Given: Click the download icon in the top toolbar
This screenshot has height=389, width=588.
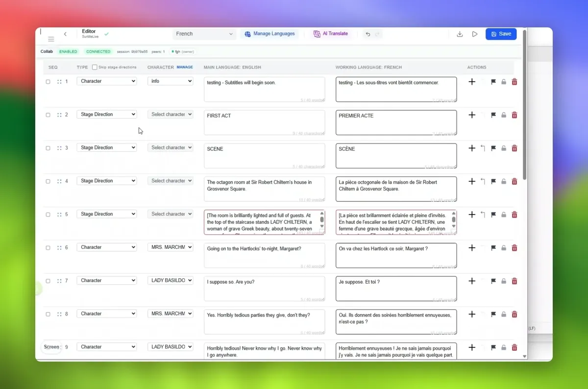Looking at the screenshot, I should coord(460,34).
